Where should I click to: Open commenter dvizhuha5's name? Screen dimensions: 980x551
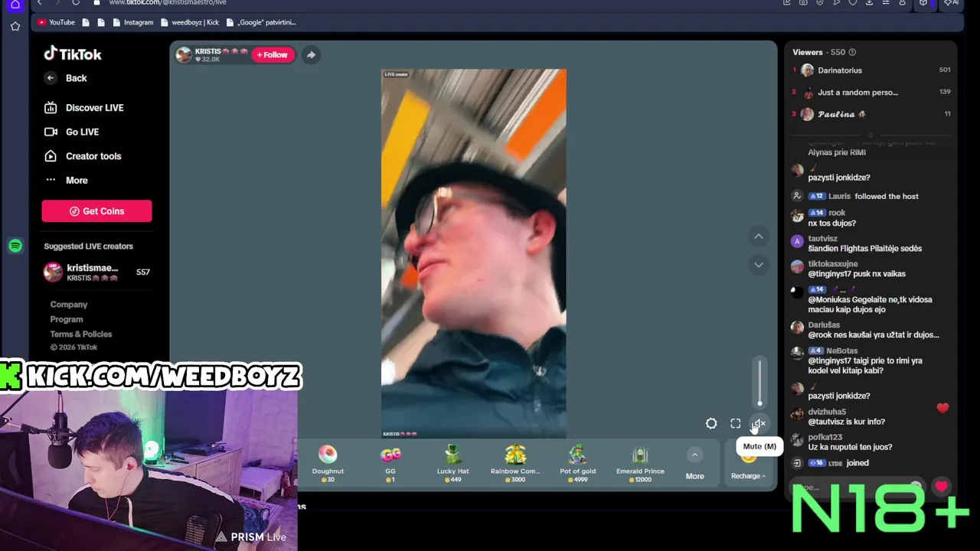click(x=827, y=412)
